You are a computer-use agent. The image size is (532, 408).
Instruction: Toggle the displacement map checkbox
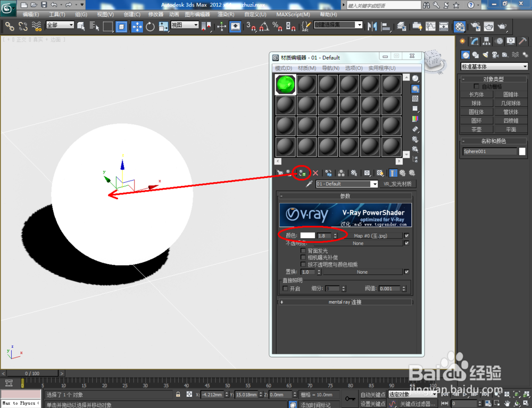(407, 272)
